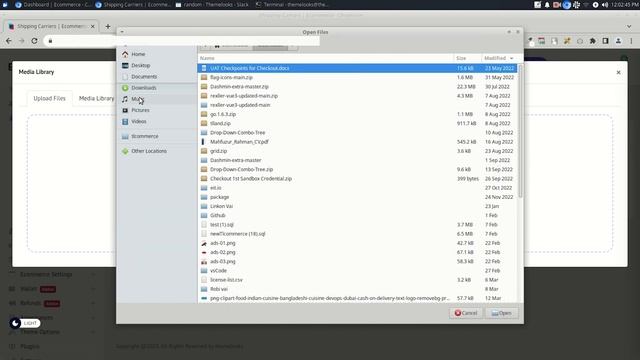Select Music in file dialog sidebar
This screenshot has height=360, width=640.
pos(137,99)
